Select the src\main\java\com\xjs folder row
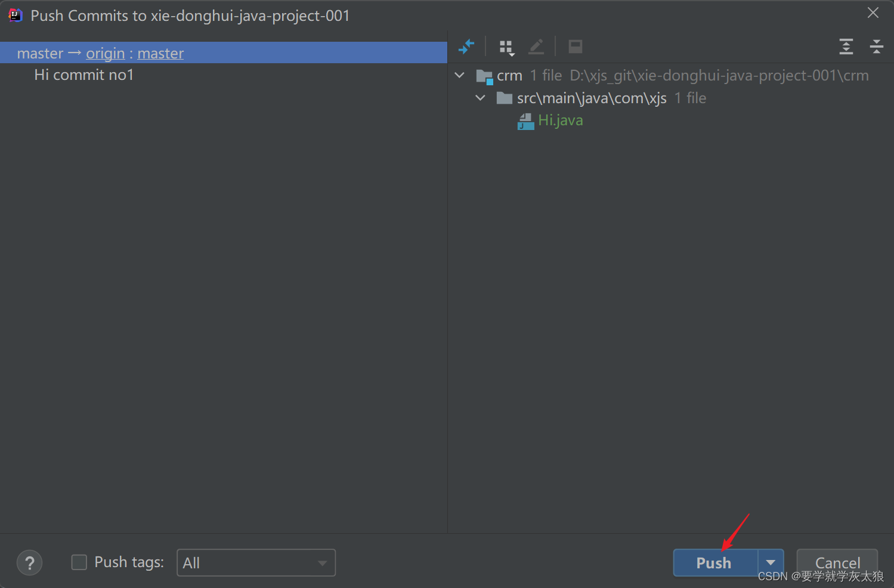The width and height of the screenshot is (894, 588). (x=670, y=98)
